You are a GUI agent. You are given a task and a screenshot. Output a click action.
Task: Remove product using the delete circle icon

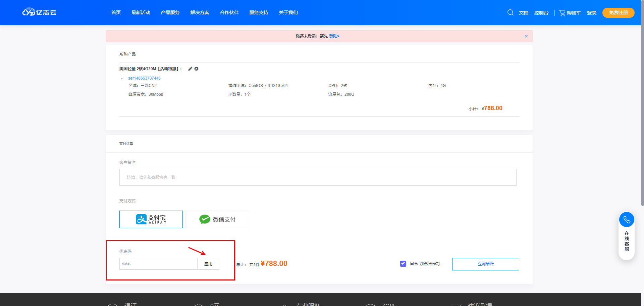(x=197, y=69)
